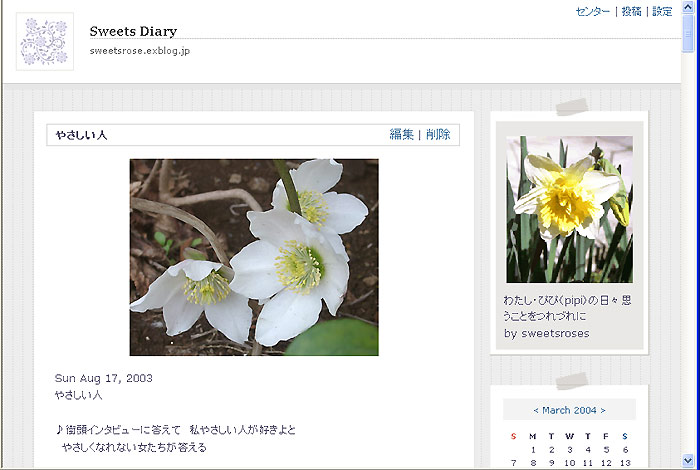Click the 'by sweetsroses' author text
The width and height of the screenshot is (700, 470).
click(x=547, y=333)
